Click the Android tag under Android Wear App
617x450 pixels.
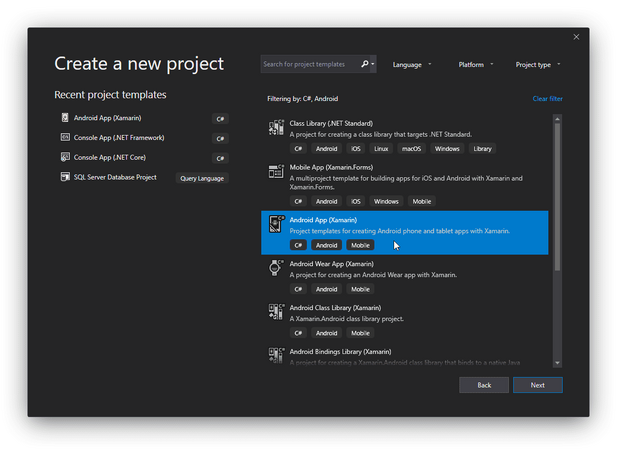point(326,289)
